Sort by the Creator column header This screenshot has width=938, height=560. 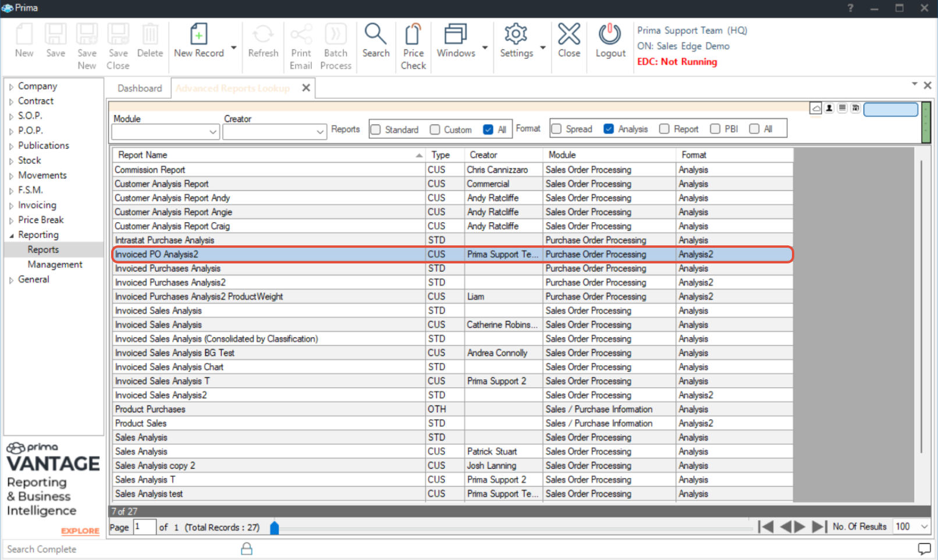[503, 155]
